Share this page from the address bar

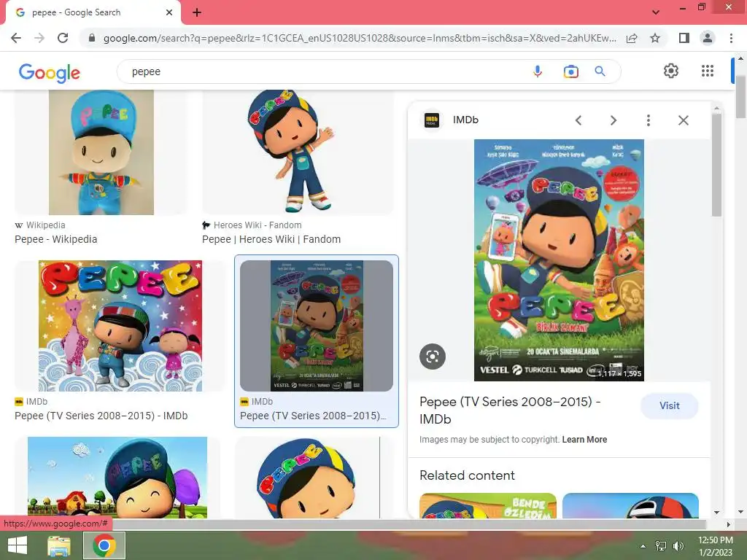[x=632, y=38]
